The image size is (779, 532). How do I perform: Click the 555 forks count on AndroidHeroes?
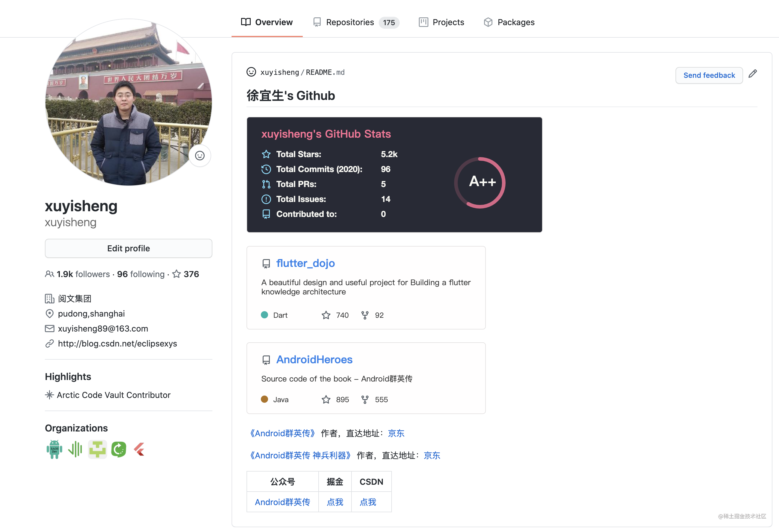point(375,399)
